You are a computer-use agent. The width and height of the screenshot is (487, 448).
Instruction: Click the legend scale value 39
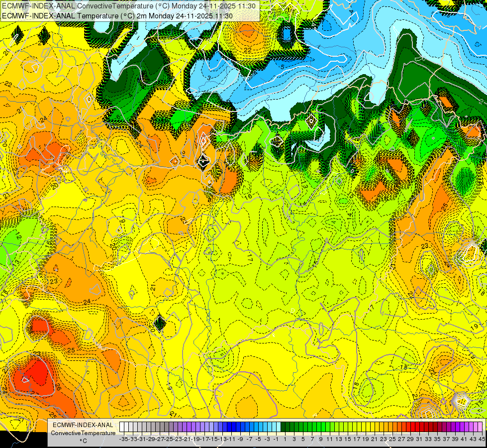point(455,439)
